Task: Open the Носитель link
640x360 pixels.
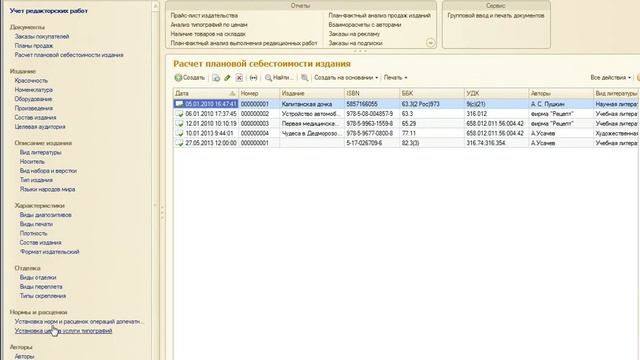Action: click(x=32, y=162)
